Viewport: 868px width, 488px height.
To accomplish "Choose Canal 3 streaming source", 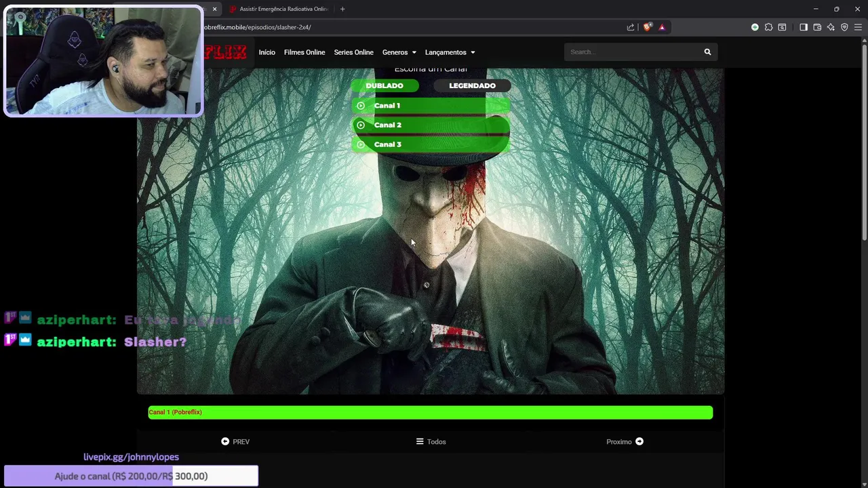I will (431, 144).
